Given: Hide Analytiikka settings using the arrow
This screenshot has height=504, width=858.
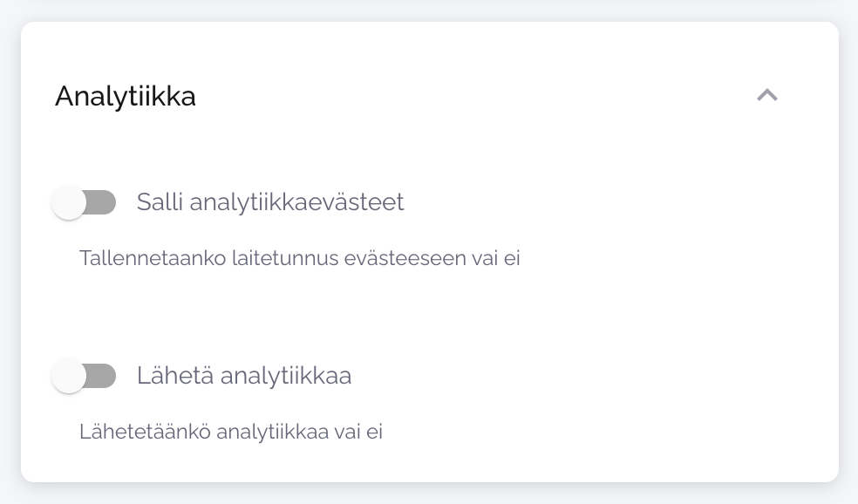Looking at the screenshot, I should tap(766, 96).
